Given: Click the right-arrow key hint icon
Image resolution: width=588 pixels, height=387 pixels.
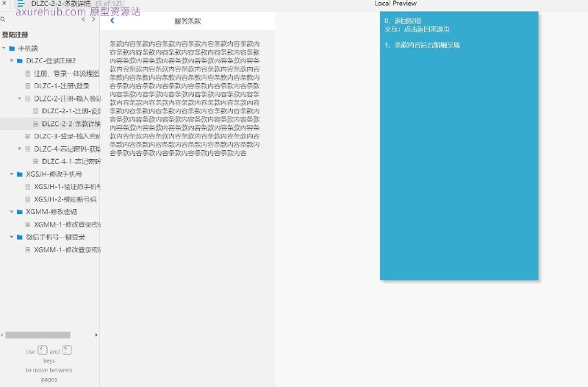Looking at the screenshot, I should [x=67, y=350].
